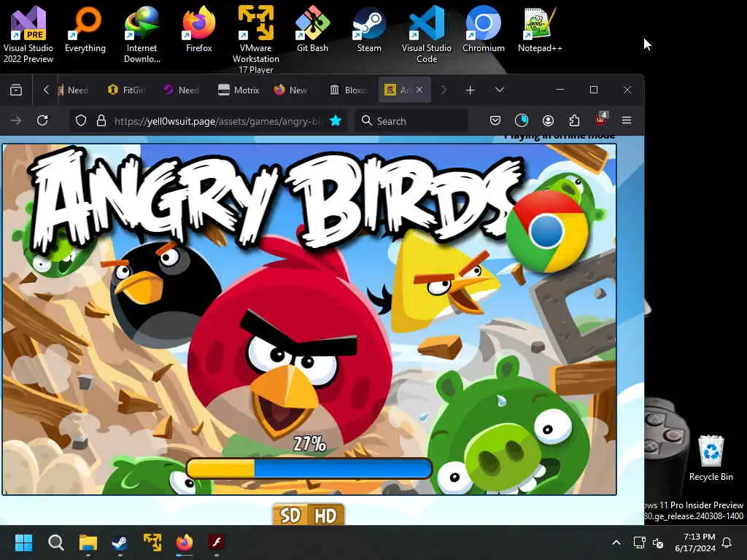Switch to Firefox on the taskbar
Image resolution: width=747 pixels, height=560 pixels.
coord(185,542)
